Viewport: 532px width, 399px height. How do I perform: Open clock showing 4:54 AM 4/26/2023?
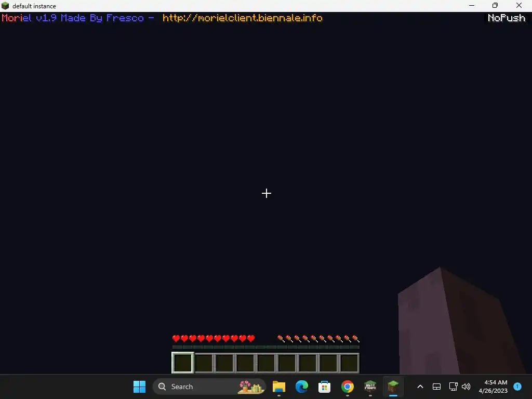pos(493,387)
